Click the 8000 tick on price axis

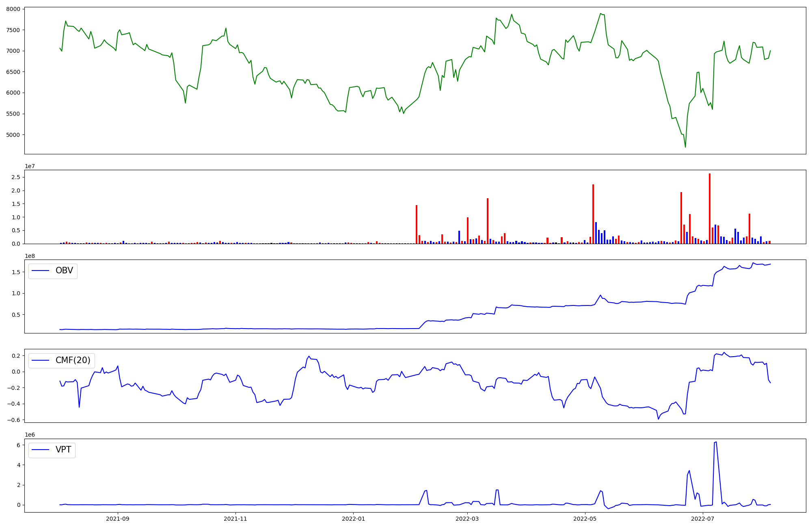[13, 9]
